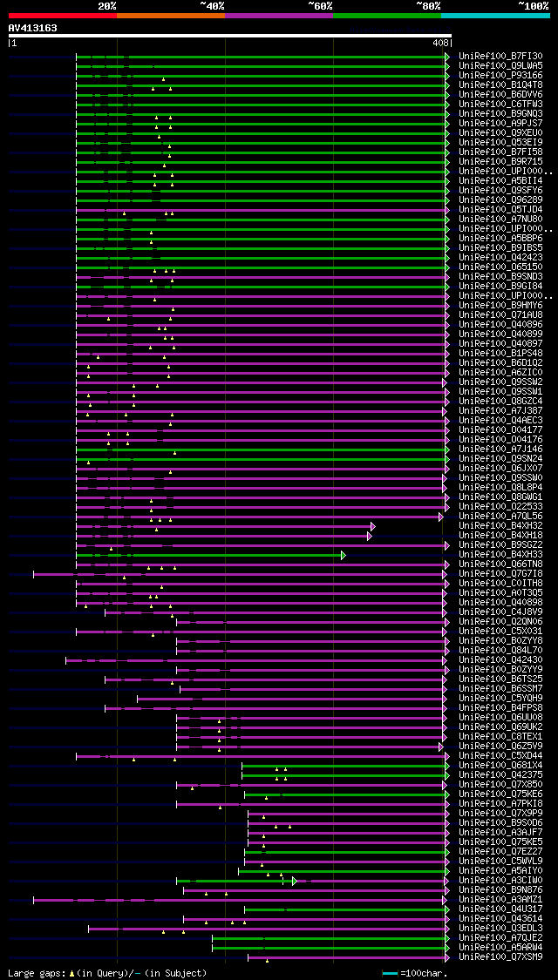Open UniRef100_Q7XSM9 entry
558x980 pixels.
pos(500,957)
